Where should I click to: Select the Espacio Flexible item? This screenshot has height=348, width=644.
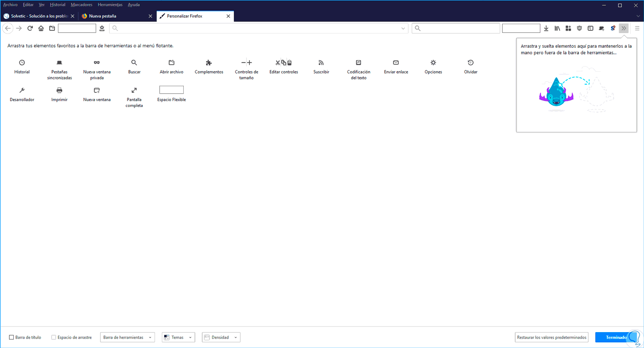171,94
